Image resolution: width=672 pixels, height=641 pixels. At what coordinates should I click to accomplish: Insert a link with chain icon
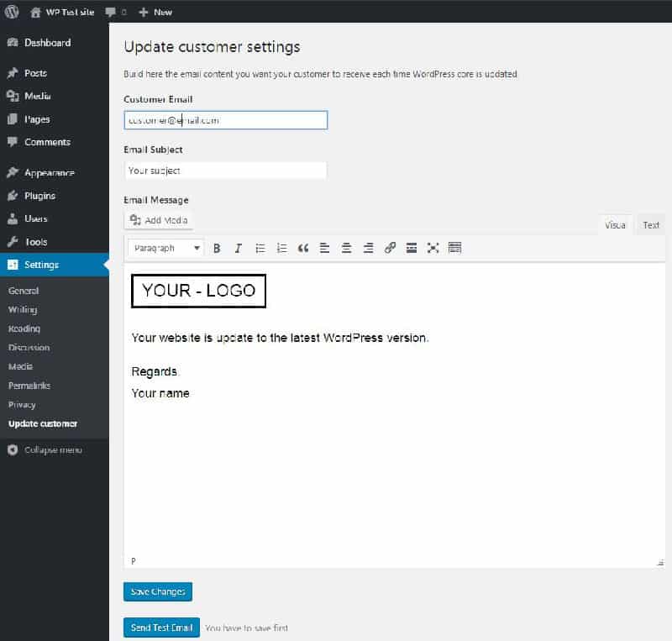click(x=390, y=249)
